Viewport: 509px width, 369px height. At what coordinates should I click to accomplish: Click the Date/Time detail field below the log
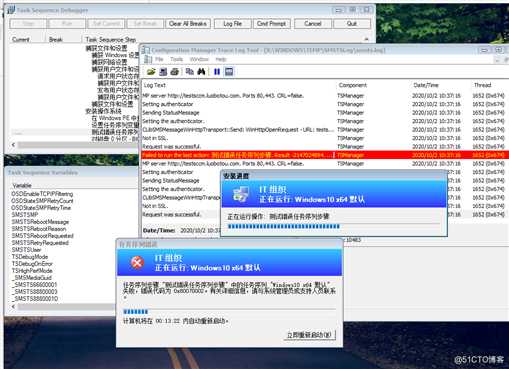(182, 230)
